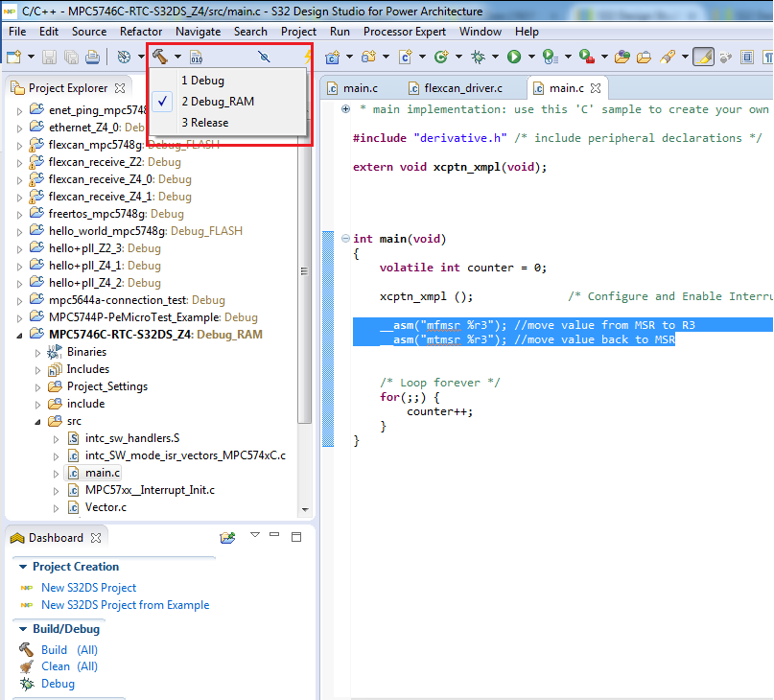
Task: Toggle Block Selection Mode toolbar button
Action: 747,58
